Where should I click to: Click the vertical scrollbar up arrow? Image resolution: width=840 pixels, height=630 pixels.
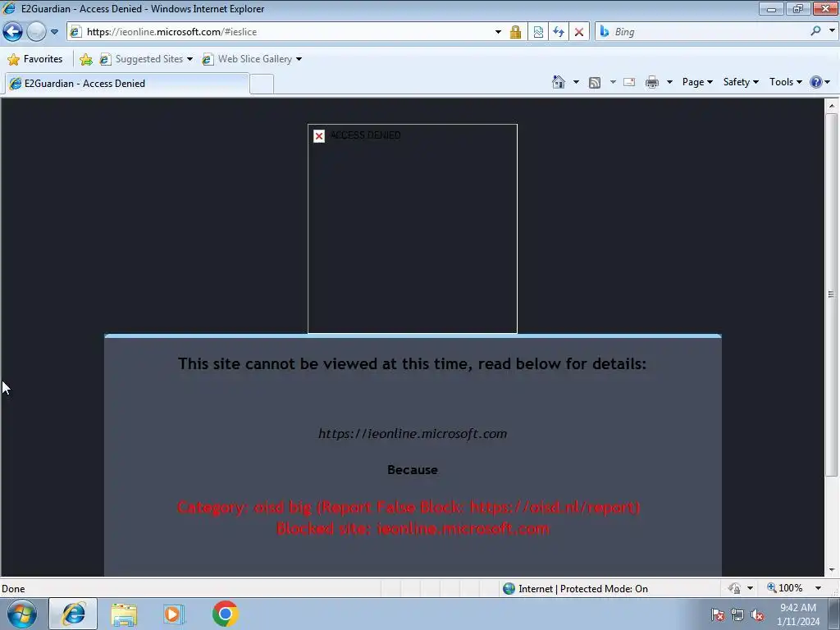[x=832, y=106]
